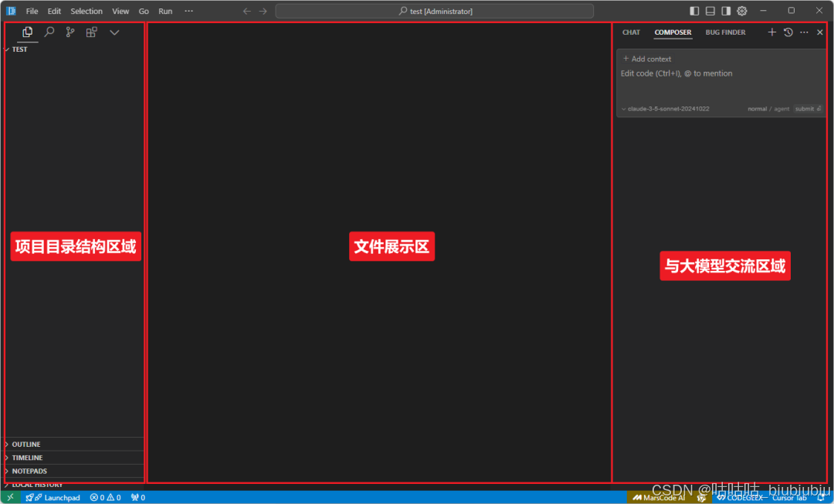
Task: Open the claude-3-5-sonnet model dropdown
Action: 666,109
